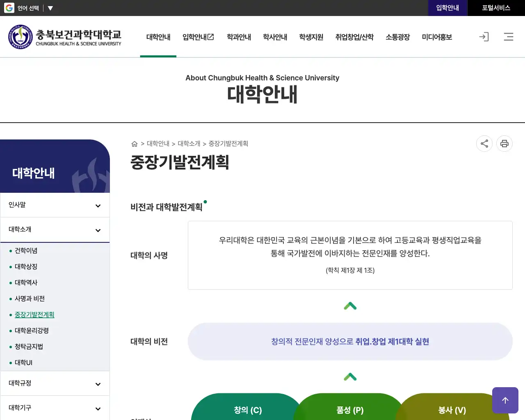Select the 미디어홍보 main menu
The width and height of the screenshot is (525, 420).
(437, 37)
